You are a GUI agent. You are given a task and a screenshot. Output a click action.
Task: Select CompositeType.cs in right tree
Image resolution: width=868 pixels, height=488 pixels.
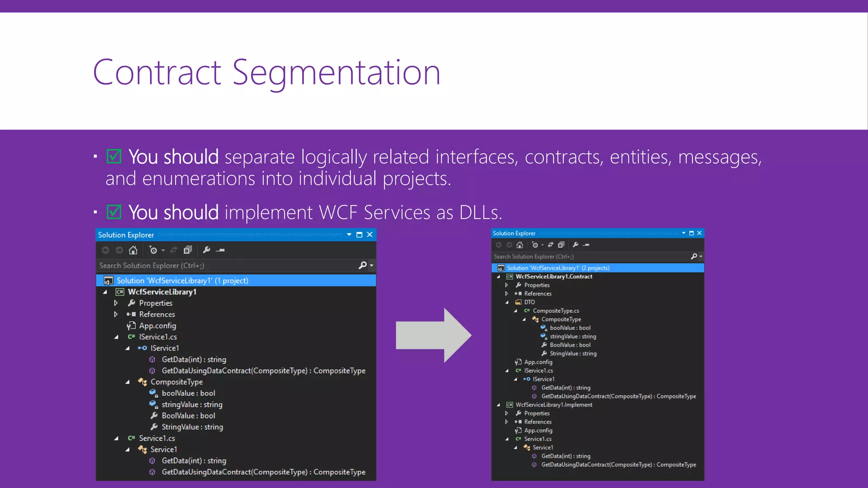[x=556, y=311]
